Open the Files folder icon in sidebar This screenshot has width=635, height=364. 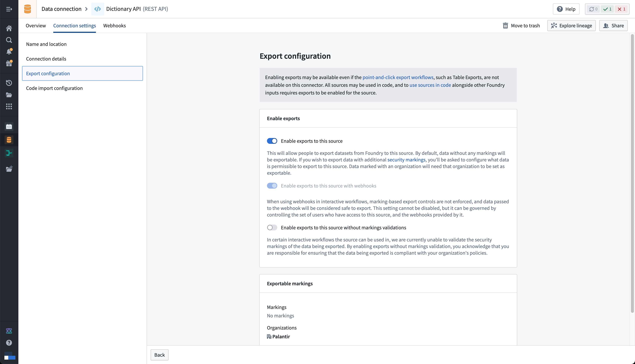pos(9,95)
